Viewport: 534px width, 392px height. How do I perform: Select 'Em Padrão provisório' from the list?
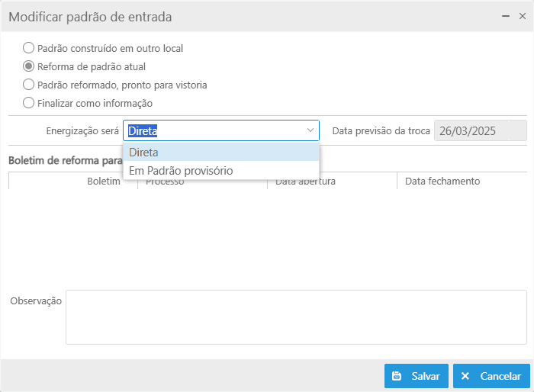click(220, 171)
